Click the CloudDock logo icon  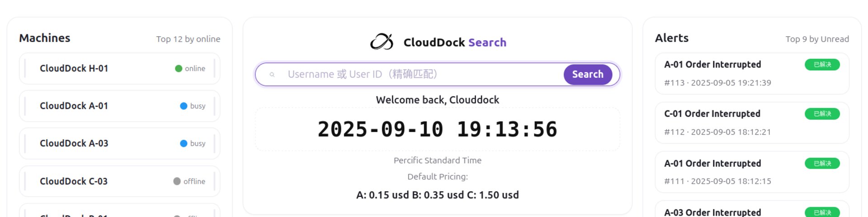382,42
